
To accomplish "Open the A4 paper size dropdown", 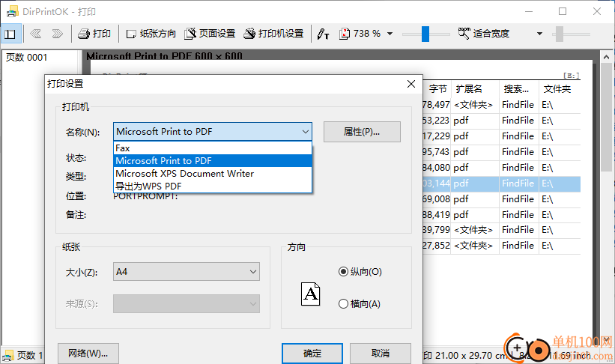I will pos(187,272).
